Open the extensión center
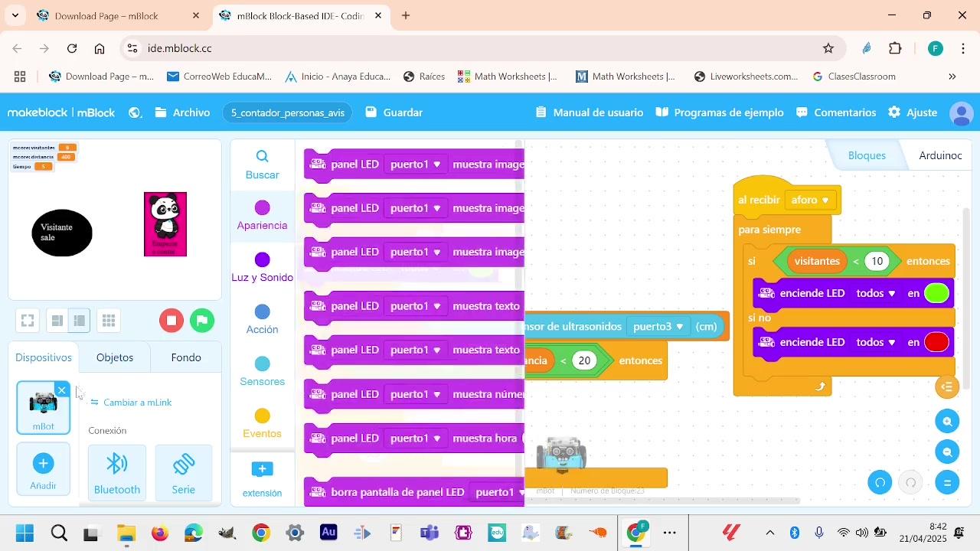The image size is (980, 551). coord(262,479)
